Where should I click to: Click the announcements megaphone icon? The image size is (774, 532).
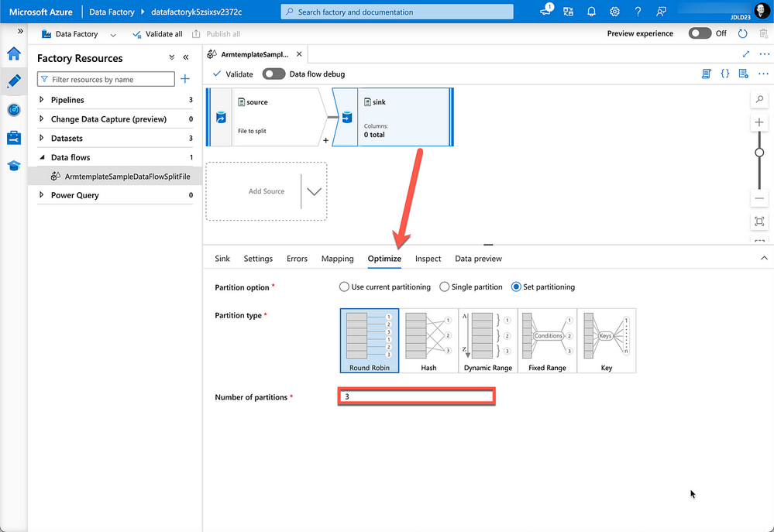(546, 11)
